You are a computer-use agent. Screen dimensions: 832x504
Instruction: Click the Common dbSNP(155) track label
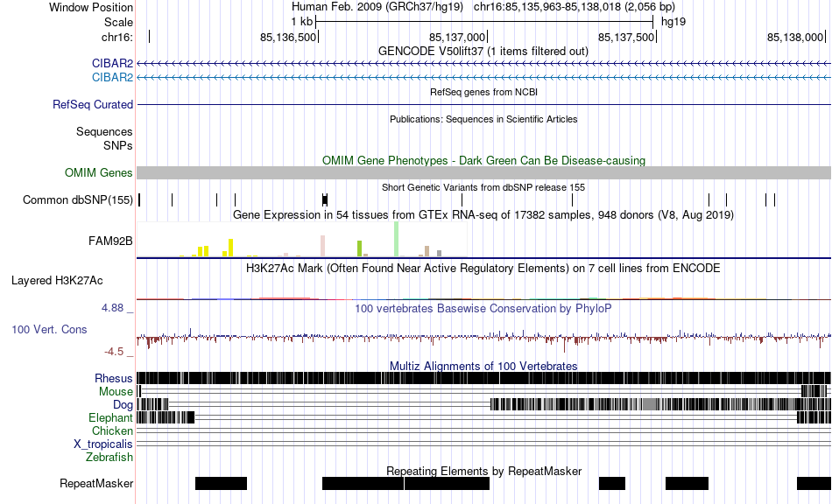click(x=78, y=199)
